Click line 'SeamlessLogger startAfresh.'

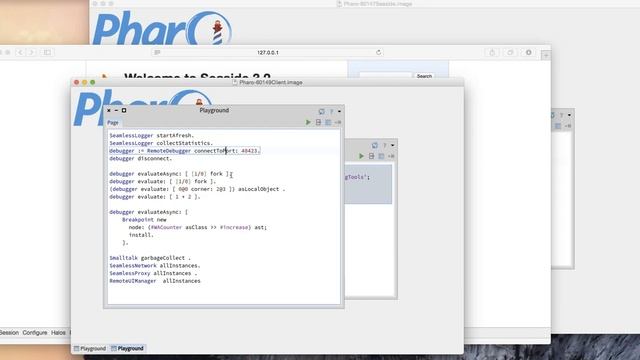(x=152, y=135)
